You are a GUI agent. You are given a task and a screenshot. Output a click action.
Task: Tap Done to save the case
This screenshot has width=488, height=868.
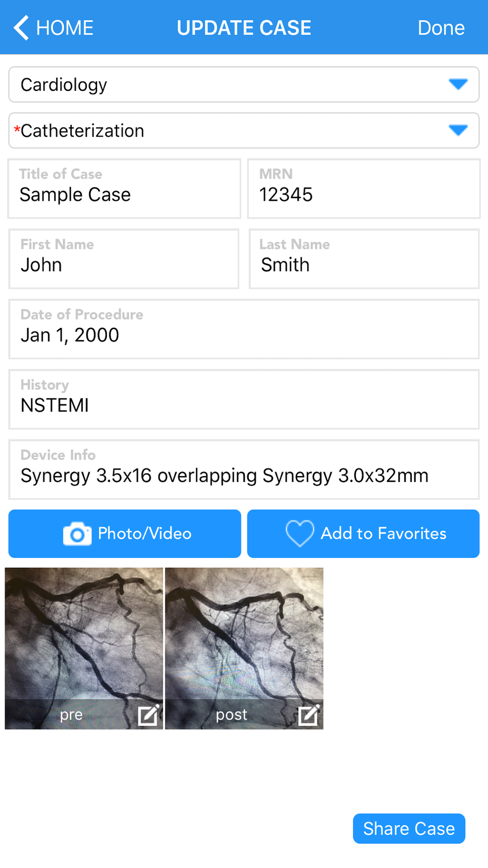point(441,28)
